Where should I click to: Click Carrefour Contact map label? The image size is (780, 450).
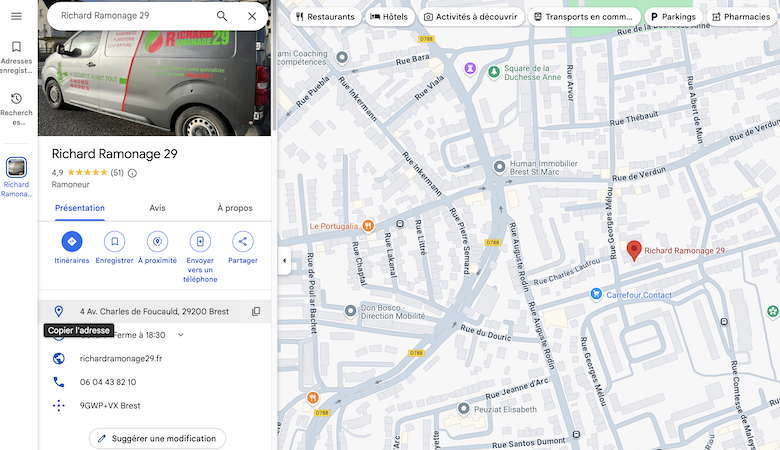(x=639, y=295)
